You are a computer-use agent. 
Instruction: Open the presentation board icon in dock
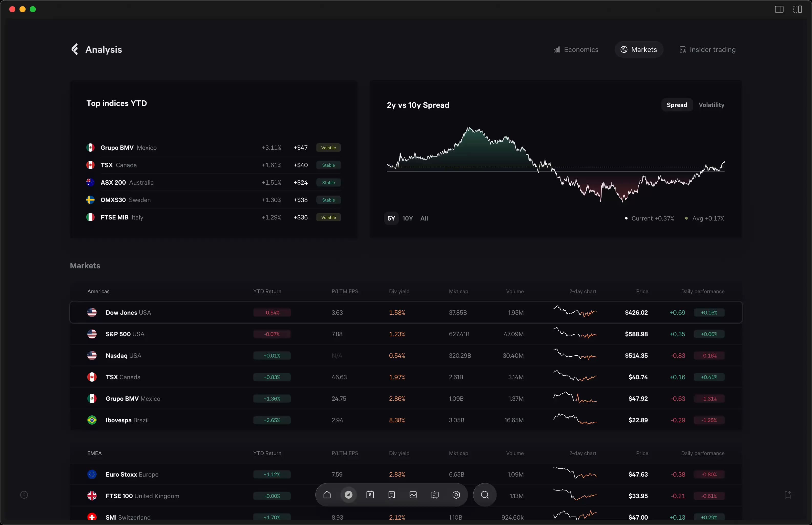(x=435, y=495)
